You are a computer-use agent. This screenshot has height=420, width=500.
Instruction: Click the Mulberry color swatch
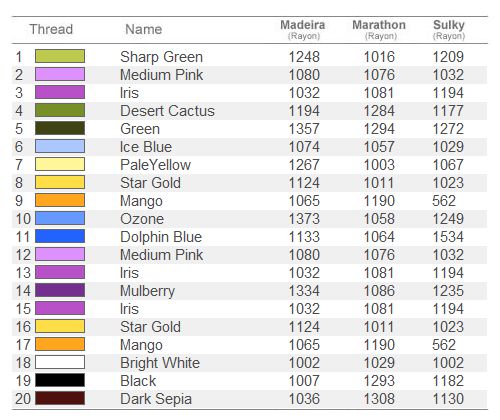(x=60, y=290)
